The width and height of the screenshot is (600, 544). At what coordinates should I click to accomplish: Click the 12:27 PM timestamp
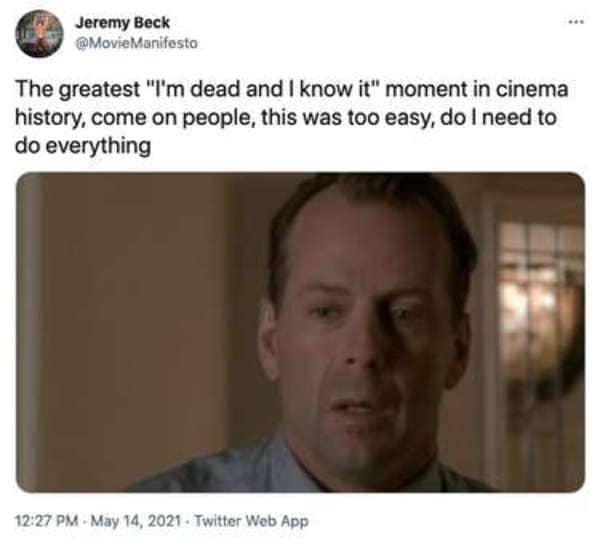[47, 521]
